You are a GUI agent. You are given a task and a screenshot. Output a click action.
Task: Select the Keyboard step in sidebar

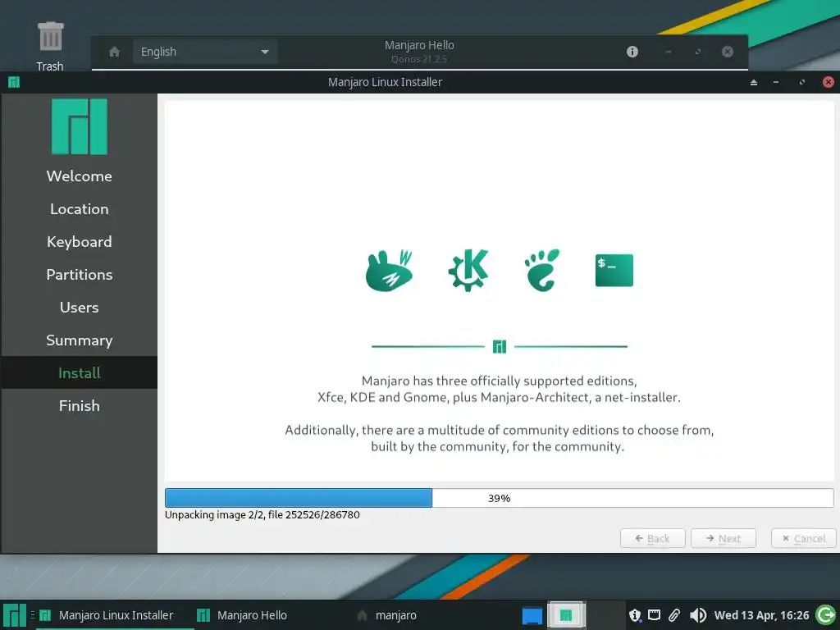tap(80, 242)
